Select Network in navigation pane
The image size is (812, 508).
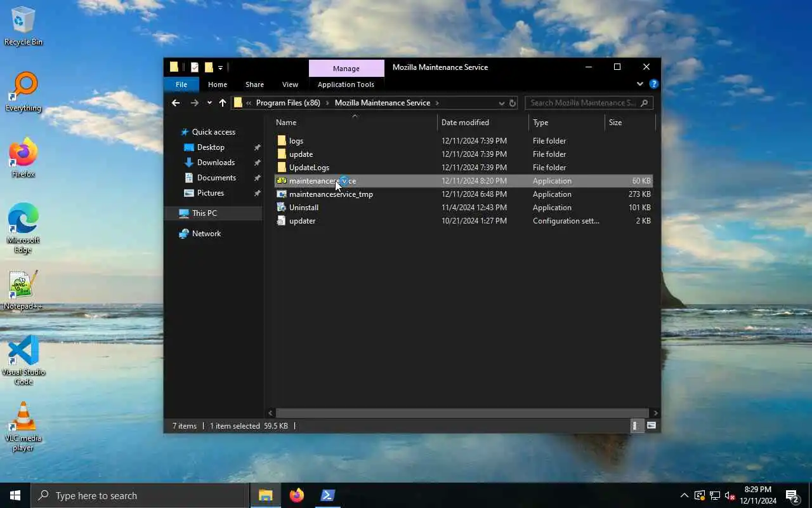(x=206, y=234)
